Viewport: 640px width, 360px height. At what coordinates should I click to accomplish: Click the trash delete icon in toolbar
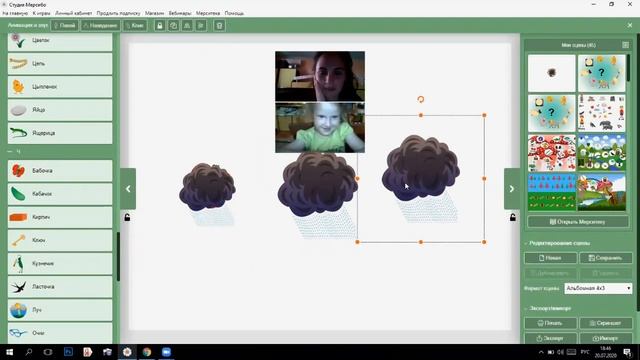click(x=219, y=26)
